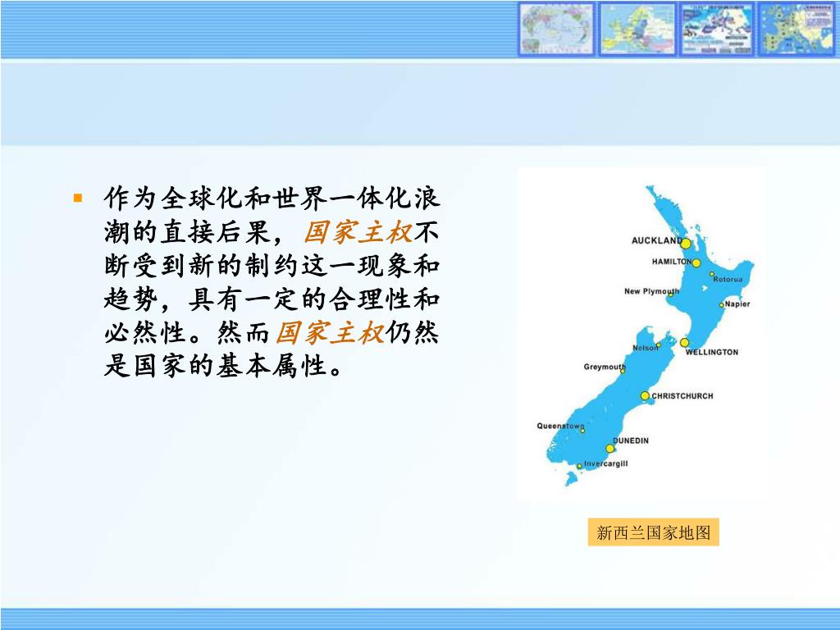Click the Greymouth city marker dot
840x630 pixels.
coord(623,371)
